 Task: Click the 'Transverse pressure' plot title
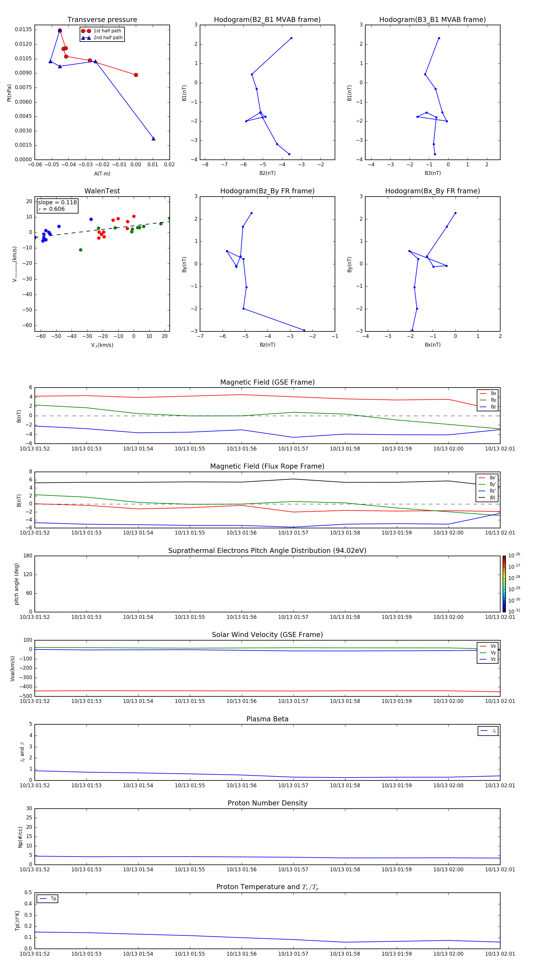click(x=102, y=20)
